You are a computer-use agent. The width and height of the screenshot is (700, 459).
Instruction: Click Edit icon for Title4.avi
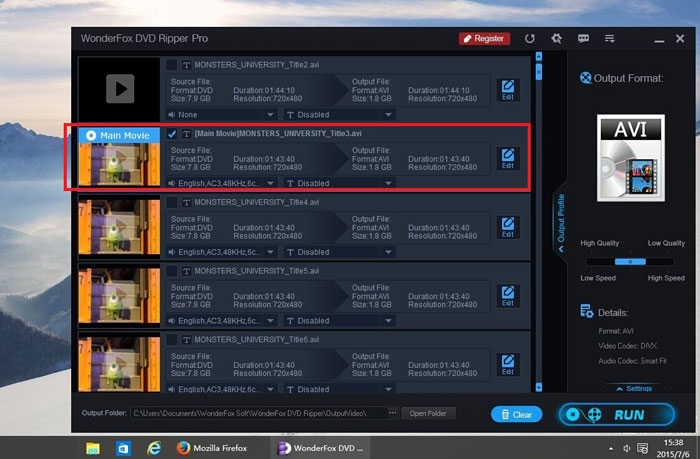pyautogui.click(x=508, y=227)
